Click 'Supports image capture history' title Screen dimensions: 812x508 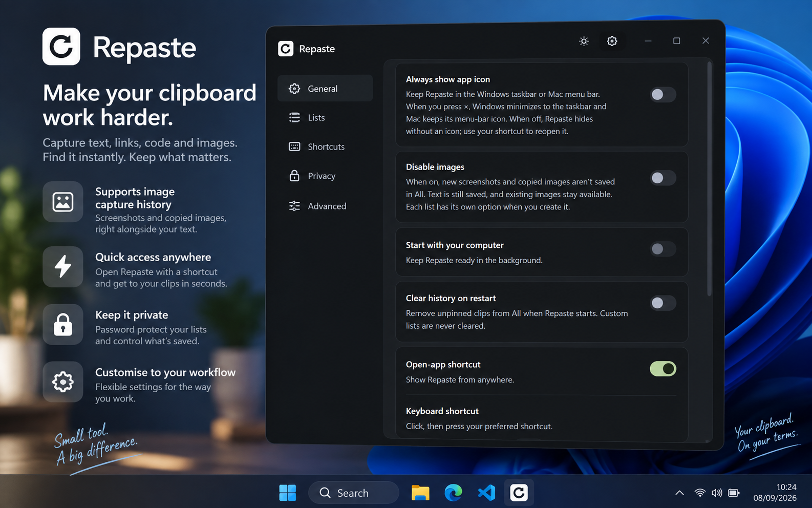(135, 198)
